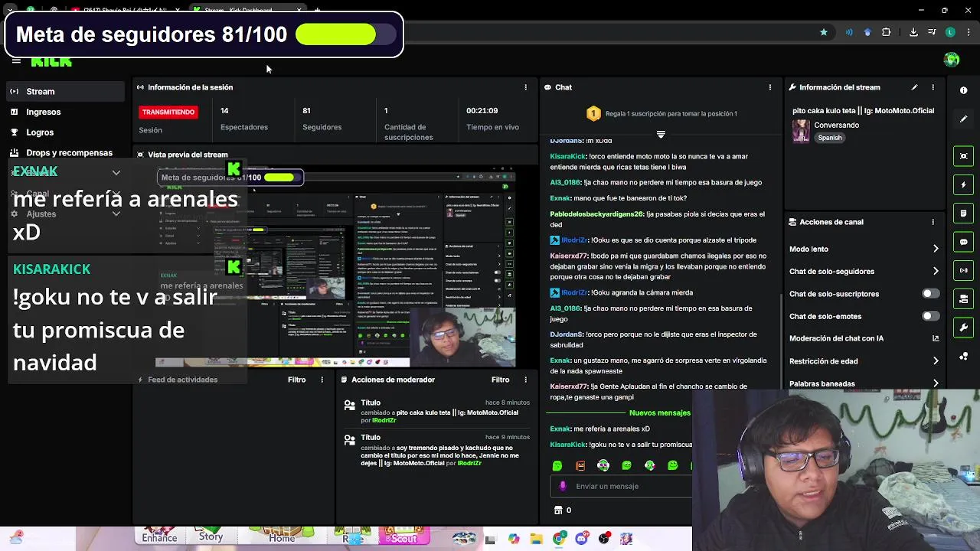The width and height of the screenshot is (980, 551).
Task: Toggle the chat bubble widget icon
Action: coord(963,242)
